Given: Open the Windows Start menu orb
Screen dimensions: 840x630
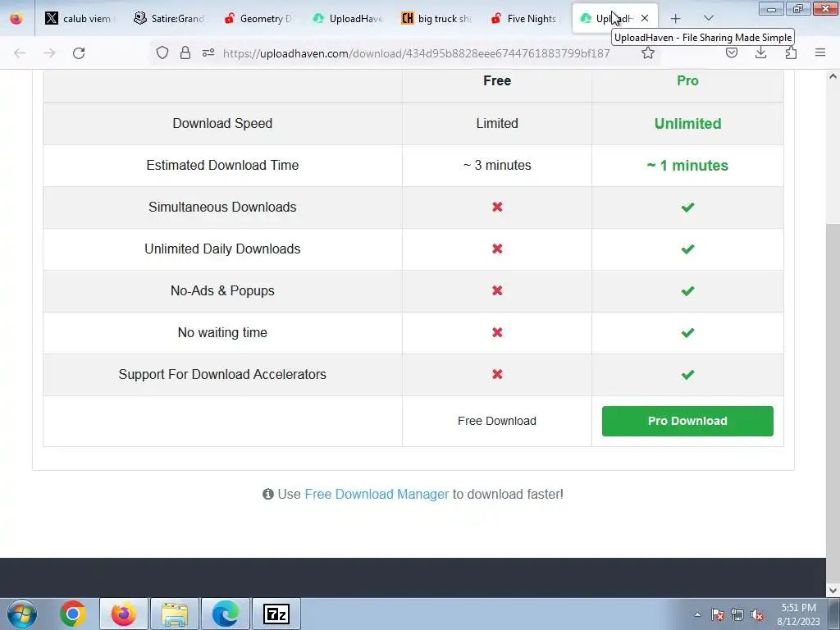Looking at the screenshot, I should click(x=22, y=614).
